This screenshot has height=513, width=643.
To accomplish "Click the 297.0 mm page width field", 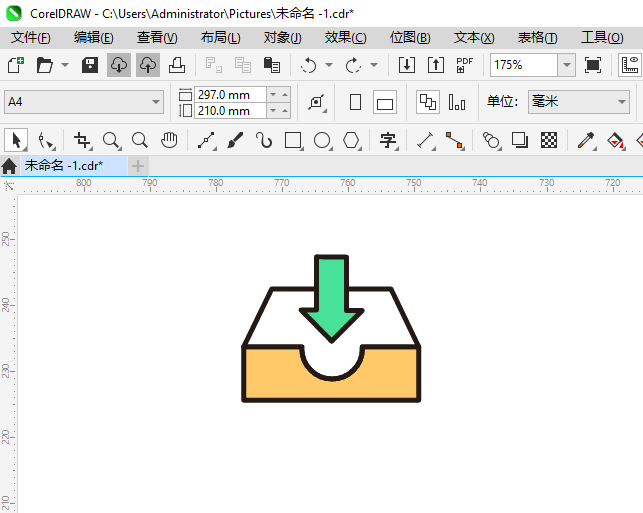I will tap(230, 95).
